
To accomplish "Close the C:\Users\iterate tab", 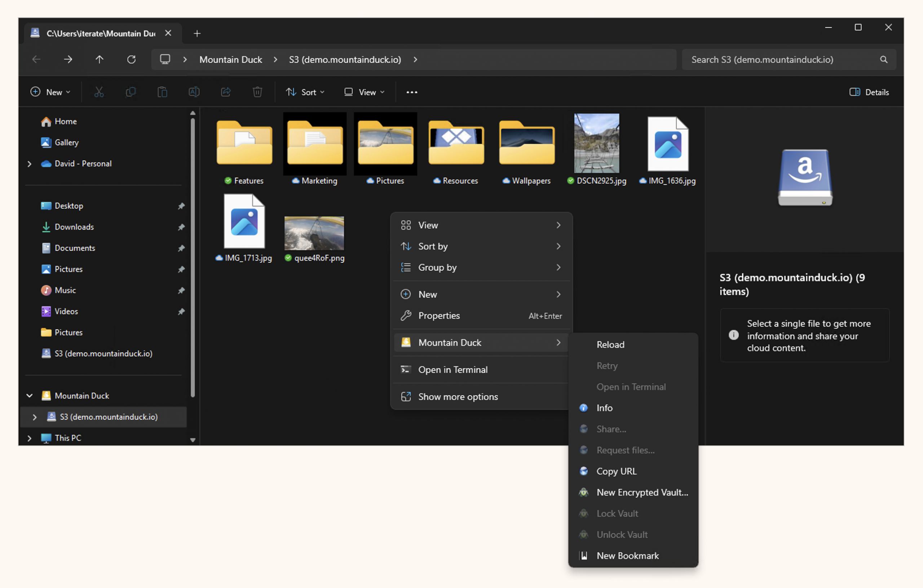I will (x=168, y=33).
